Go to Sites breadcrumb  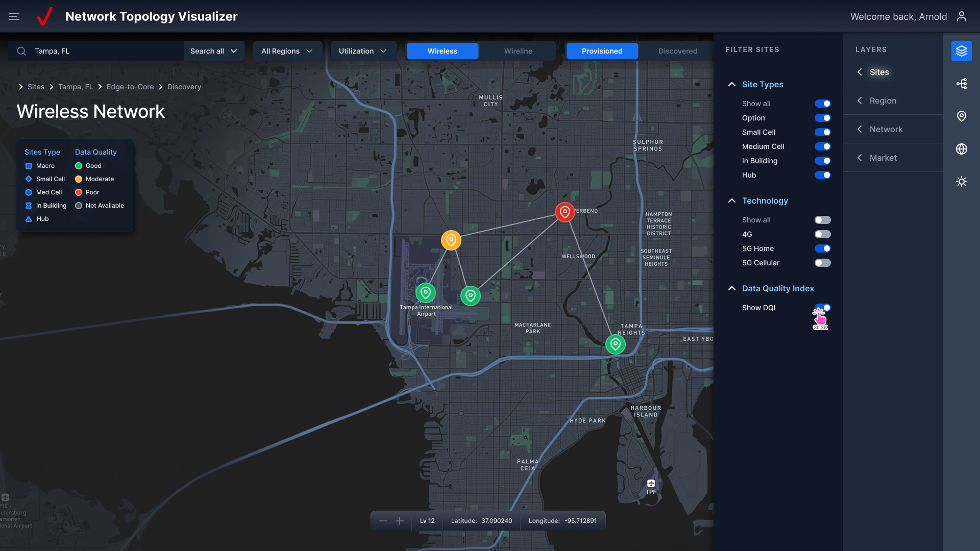point(36,87)
